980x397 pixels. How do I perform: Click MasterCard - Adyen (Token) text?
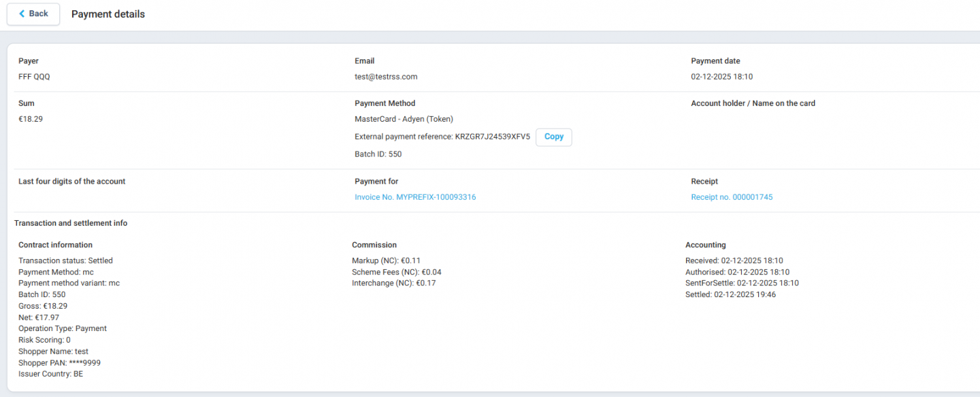[x=404, y=119]
